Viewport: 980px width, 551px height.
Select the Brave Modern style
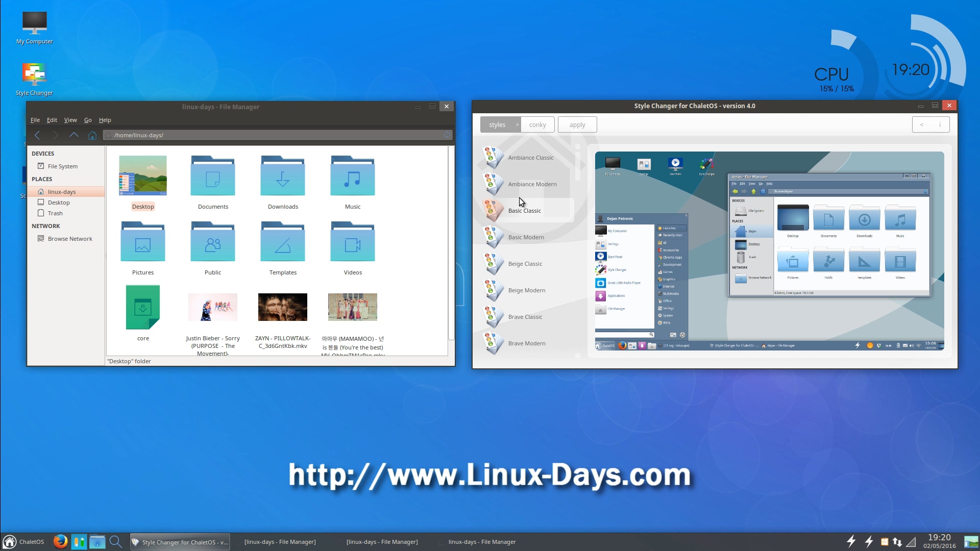(527, 343)
